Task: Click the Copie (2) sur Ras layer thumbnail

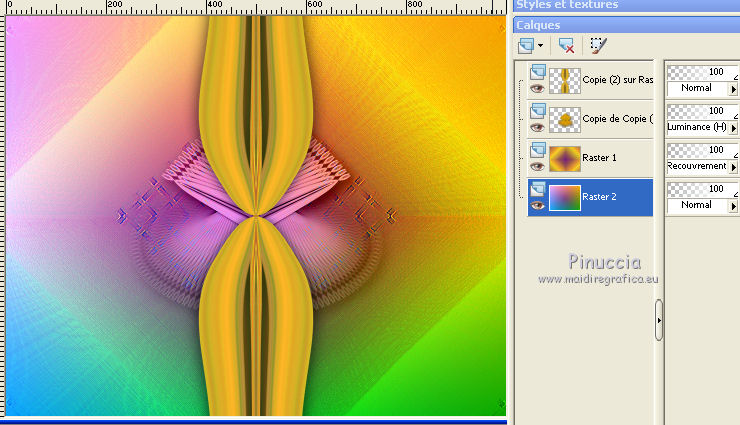Action: point(564,80)
